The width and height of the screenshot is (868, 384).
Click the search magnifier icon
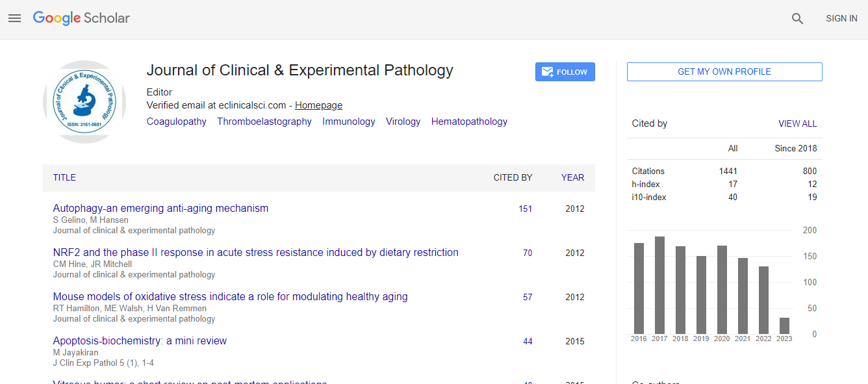(797, 19)
